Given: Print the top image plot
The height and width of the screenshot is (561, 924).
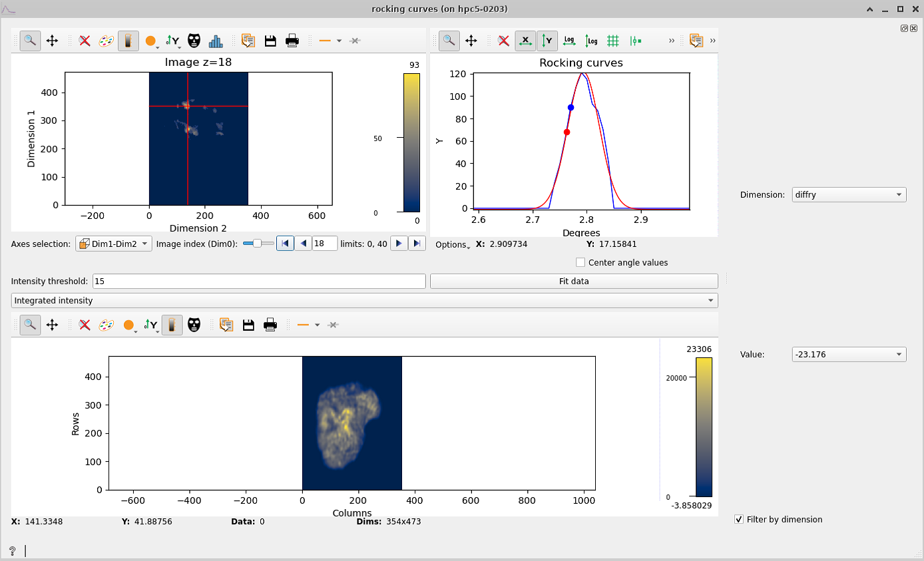Looking at the screenshot, I should pyautogui.click(x=292, y=41).
